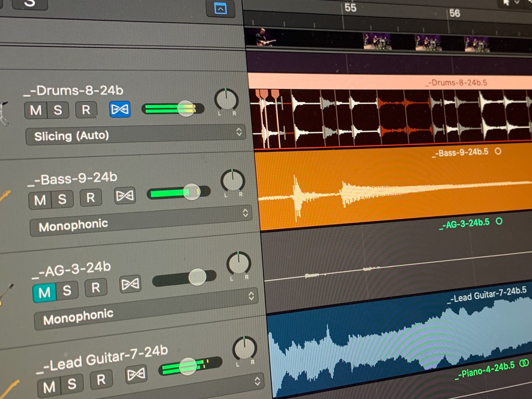
Task: Solo the Lead Guitar-7-24b track
Action: pos(71,384)
